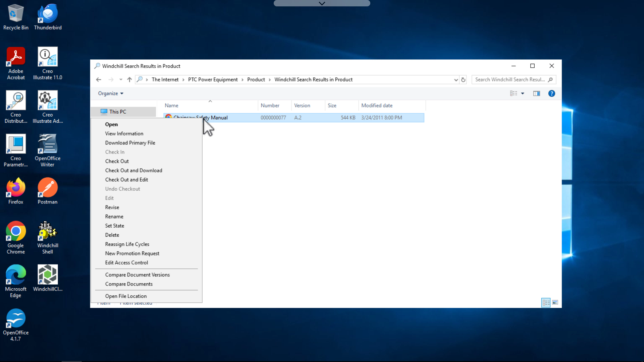Viewport: 644px width, 362px height.
Task: Enable details view from the status bar
Action: [x=546, y=302]
